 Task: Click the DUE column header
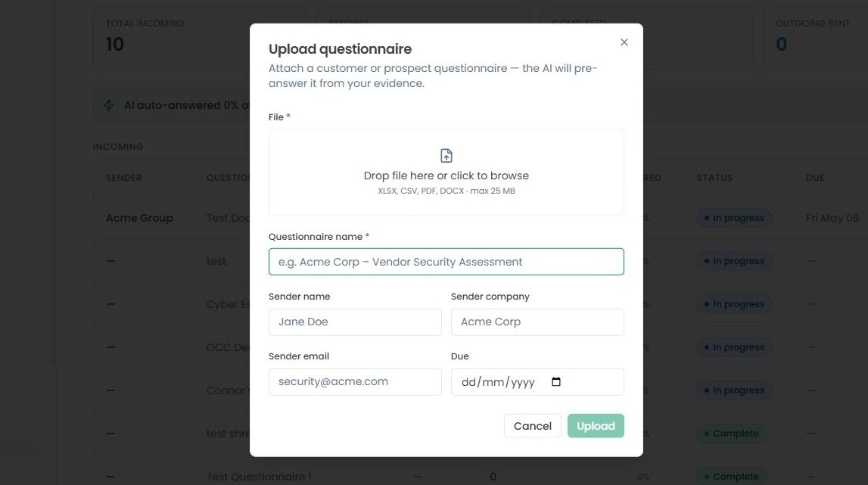click(x=815, y=178)
